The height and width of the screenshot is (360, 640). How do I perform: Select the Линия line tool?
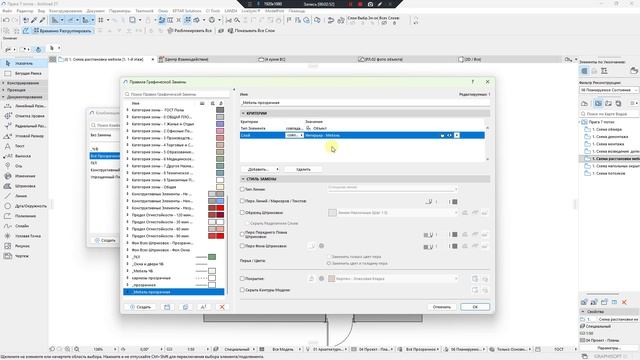pos(24,196)
